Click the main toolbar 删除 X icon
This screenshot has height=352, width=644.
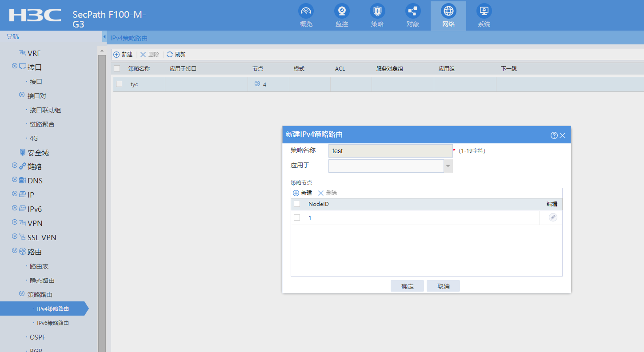click(143, 55)
